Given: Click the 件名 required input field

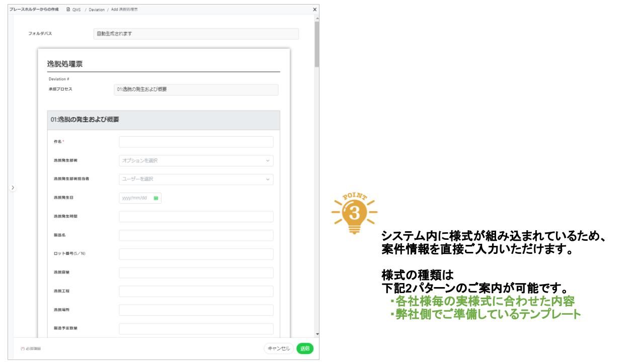Looking at the screenshot, I should pos(196,142).
